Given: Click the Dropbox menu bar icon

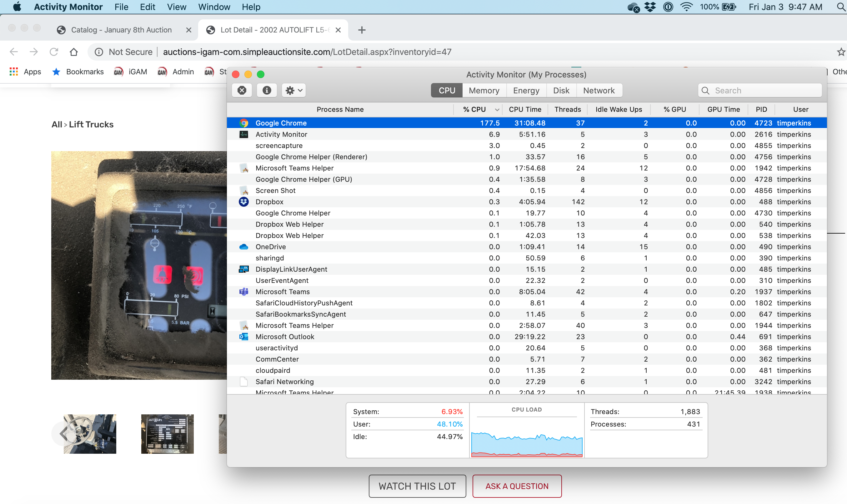Looking at the screenshot, I should tap(650, 7).
